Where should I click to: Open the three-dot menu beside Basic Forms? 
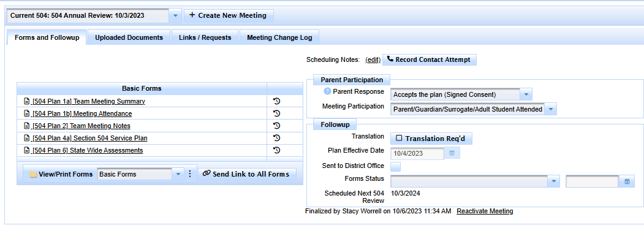coord(190,174)
